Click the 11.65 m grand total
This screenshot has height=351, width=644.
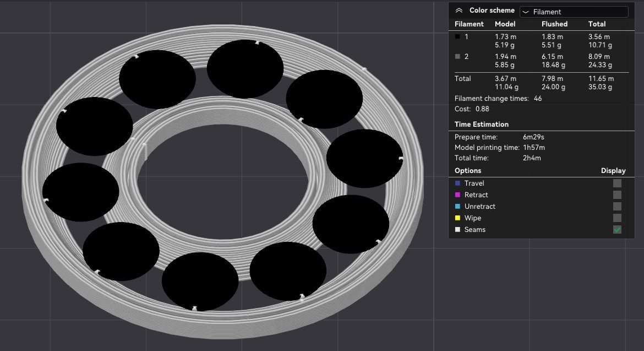click(x=601, y=78)
